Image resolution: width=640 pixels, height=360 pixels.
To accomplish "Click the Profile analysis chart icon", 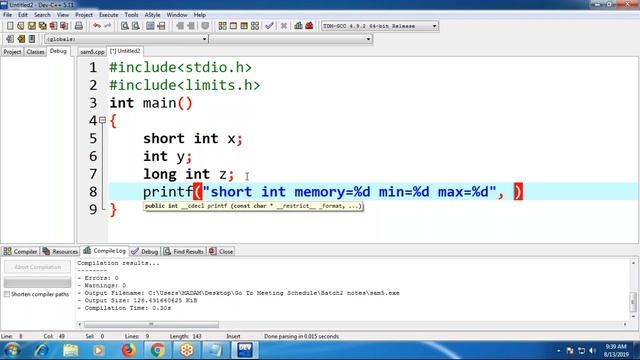I will pos(298,26).
